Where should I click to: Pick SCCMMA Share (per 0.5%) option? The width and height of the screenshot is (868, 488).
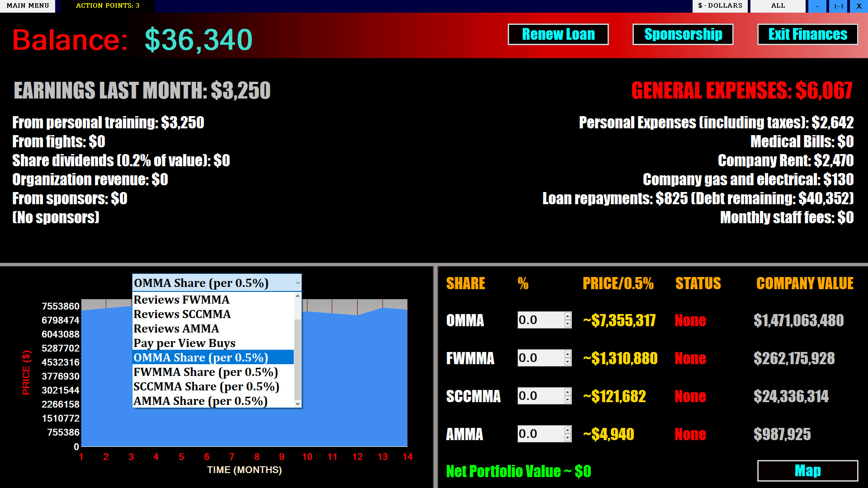pyautogui.click(x=206, y=386)
